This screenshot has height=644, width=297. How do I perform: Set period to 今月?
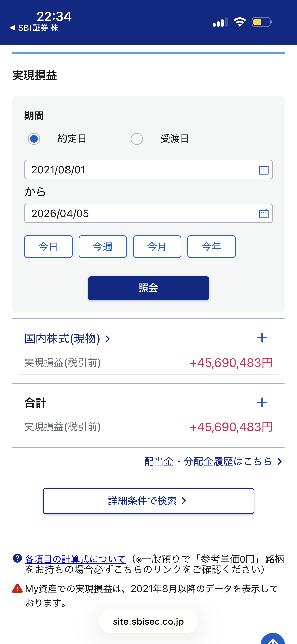coord(157,247)
